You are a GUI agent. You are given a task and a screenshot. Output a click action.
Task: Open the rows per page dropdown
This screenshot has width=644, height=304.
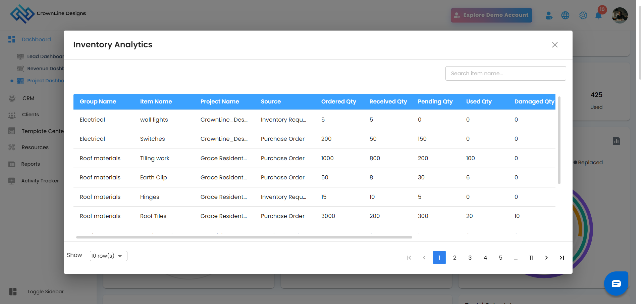click(109, 256)
